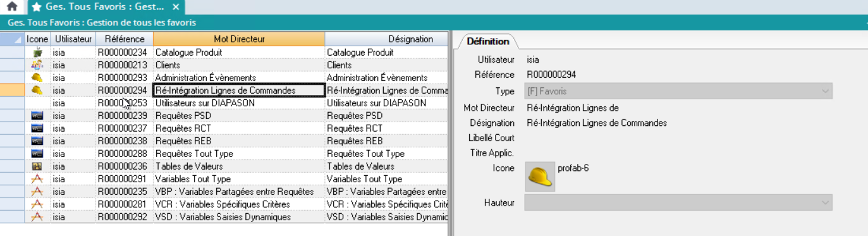The height and width of the screenshot is (236, 868).
Task: Click the Tables de Valeurs row icon
Action: coord(37,166)
